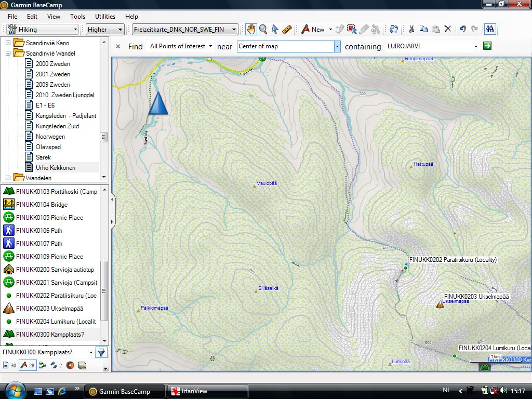Click the scissors Cut icon
Viewport: 532px width, 399px height.
click(x=411, y=30)
